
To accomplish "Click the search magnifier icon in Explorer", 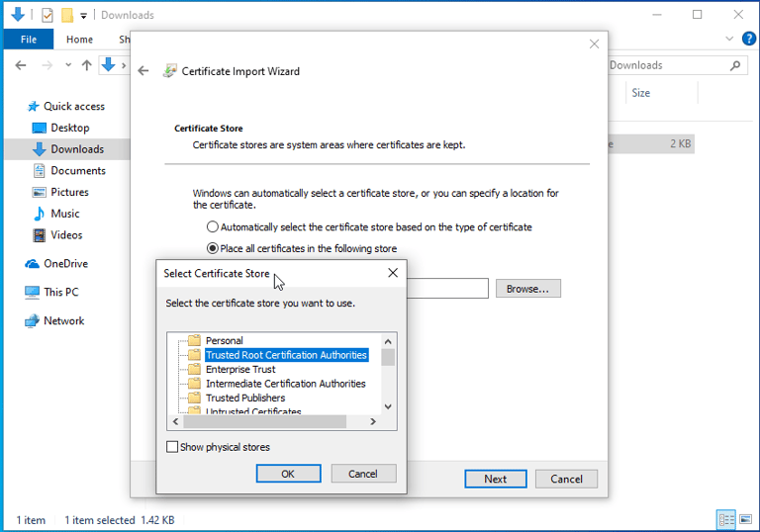I will [x=735, y=65].
